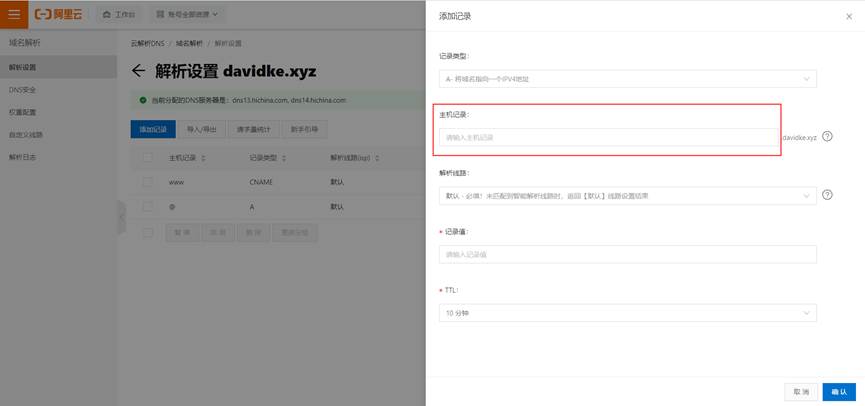Viewport: 865px width, 406px height.
Task: Click help icon beside 主机记录 field
Action: pos(827,136)
